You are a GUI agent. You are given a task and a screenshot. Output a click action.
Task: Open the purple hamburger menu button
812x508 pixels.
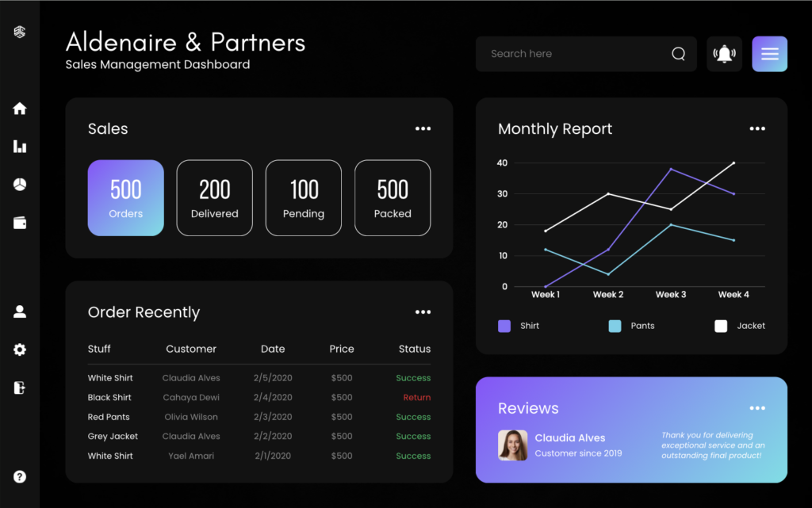pos(769,54)
